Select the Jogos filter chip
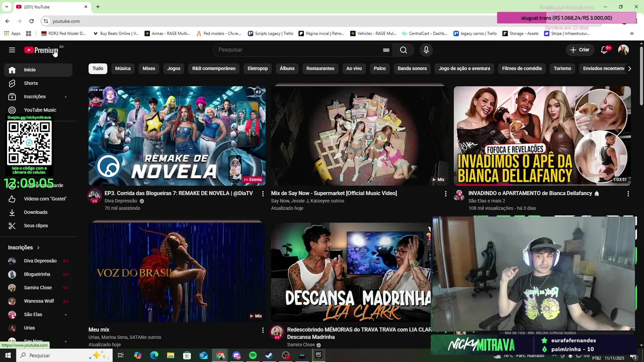Viewport: 644px width, 362px height. tap(174, 68)
